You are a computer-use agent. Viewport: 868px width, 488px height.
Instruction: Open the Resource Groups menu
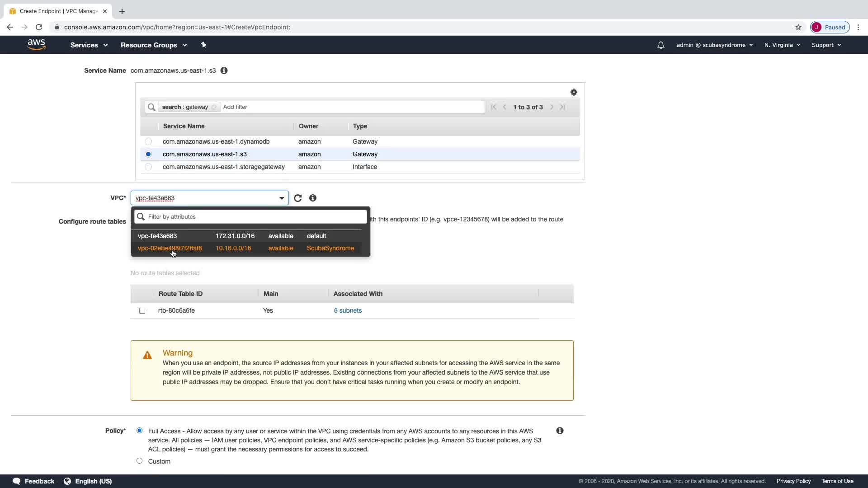click(153, 45)
